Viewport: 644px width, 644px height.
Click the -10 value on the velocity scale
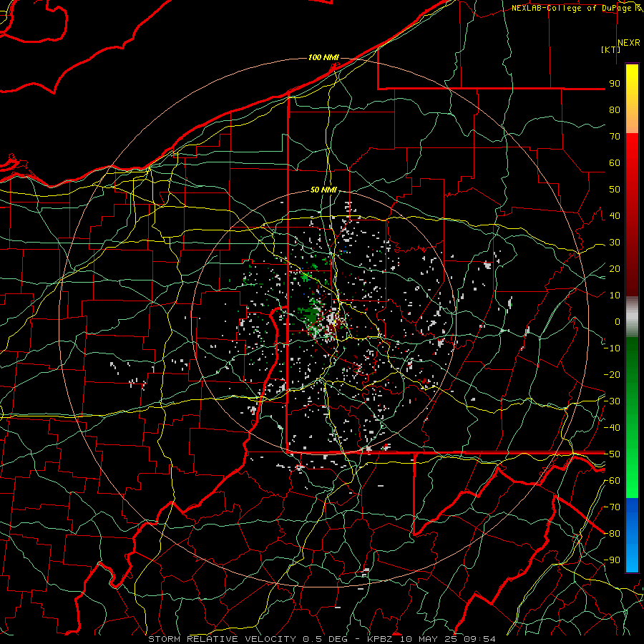pos(612,348)
